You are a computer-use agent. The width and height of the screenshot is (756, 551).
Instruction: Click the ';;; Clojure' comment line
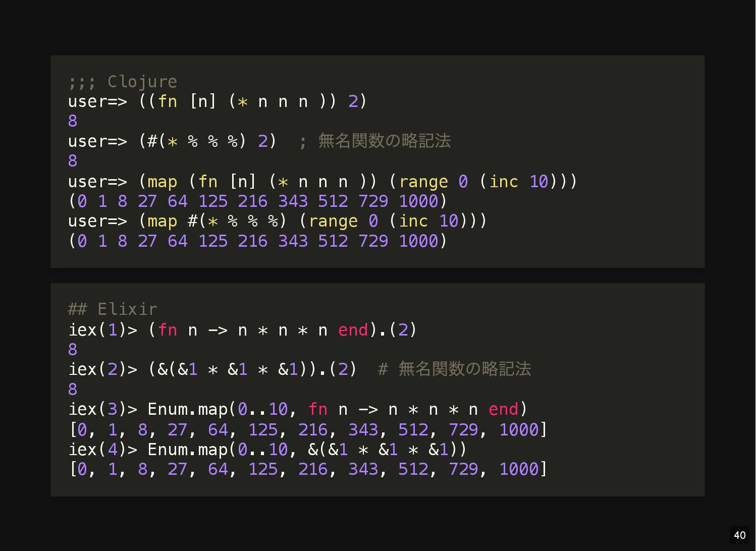(123, 82)
